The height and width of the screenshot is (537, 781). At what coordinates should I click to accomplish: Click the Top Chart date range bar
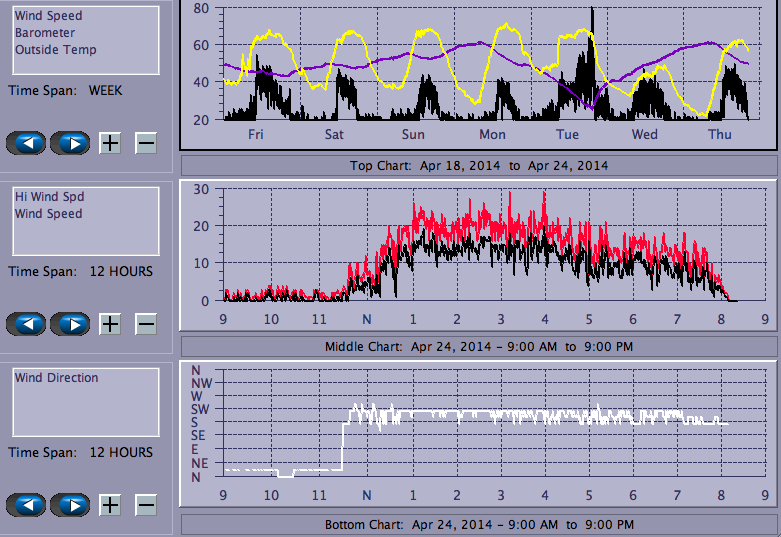click(x=478, y=166)
